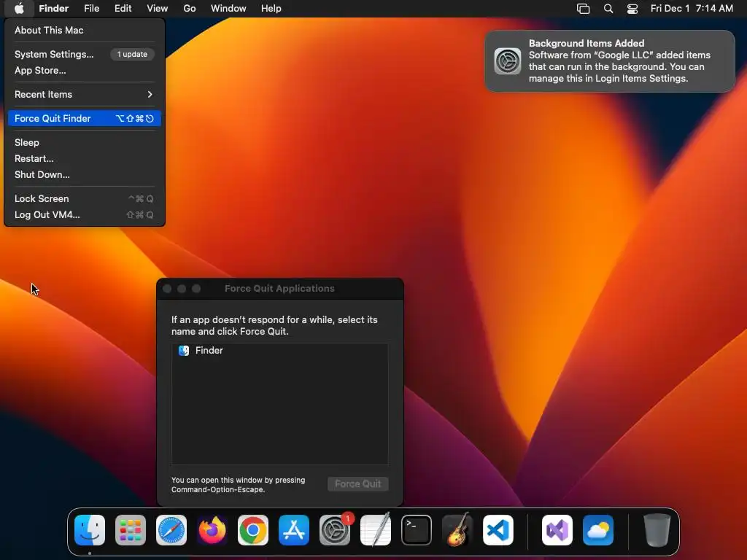Screen dimensions: 747x560
Task: Open the View menu
Action: pos(158,9)
